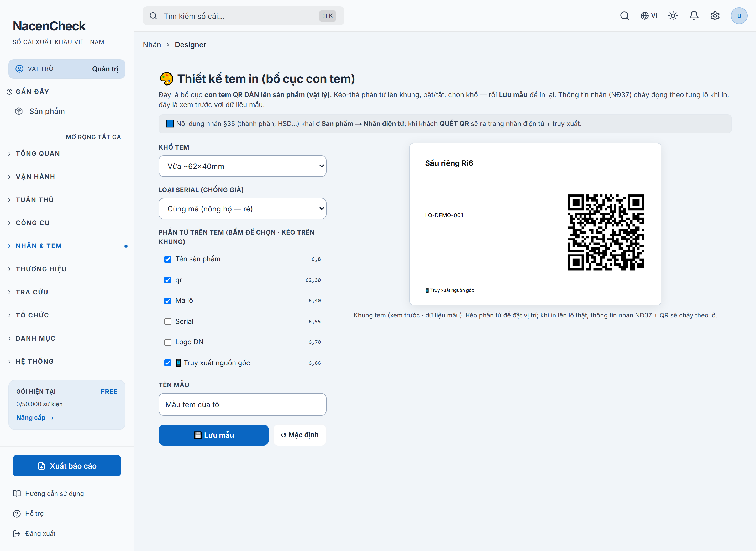Focus the Tên mẫu input field

242,405
